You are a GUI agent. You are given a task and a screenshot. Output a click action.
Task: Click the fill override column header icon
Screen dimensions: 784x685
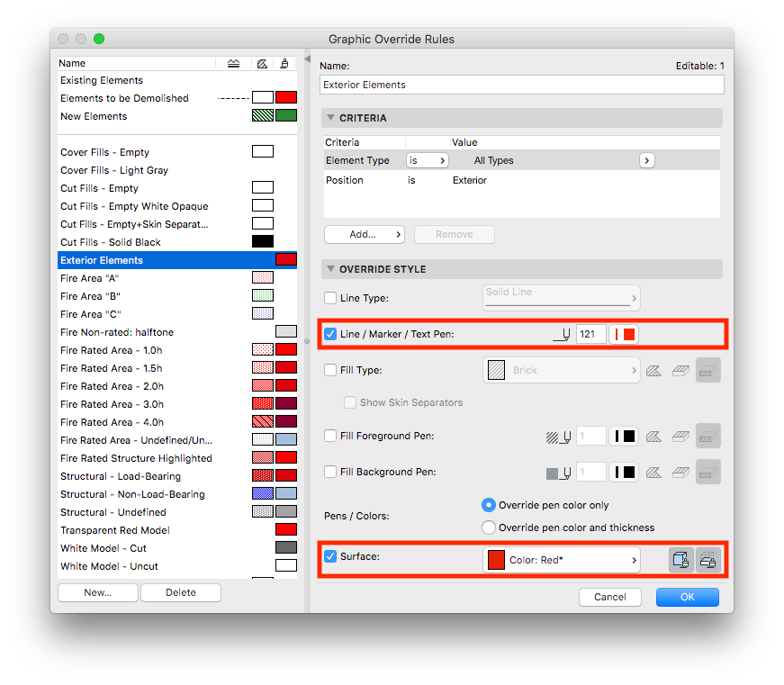click(262, 64)
